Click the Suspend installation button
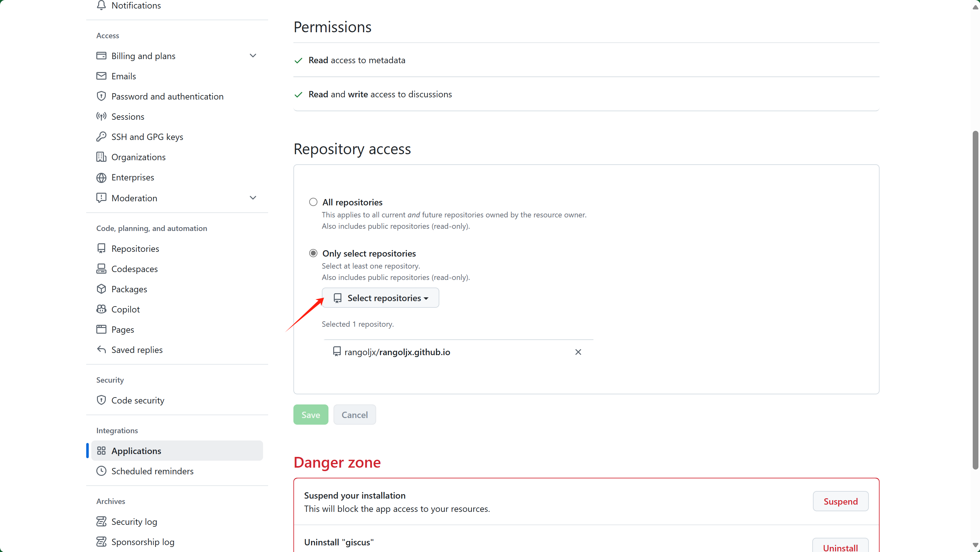The width and height of the screenshot is (980, 552). (x=840, y=501)
